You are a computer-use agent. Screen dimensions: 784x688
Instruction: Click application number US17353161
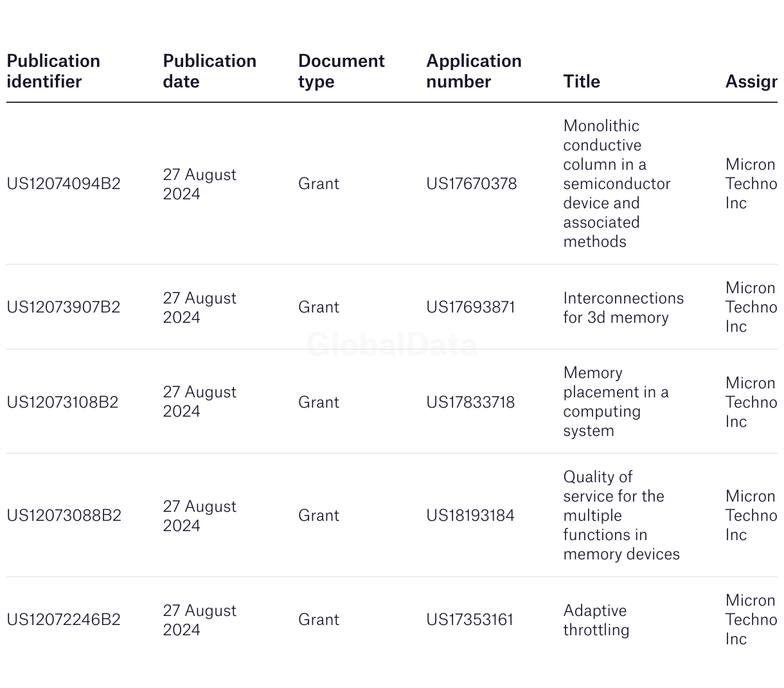[470, 620]
